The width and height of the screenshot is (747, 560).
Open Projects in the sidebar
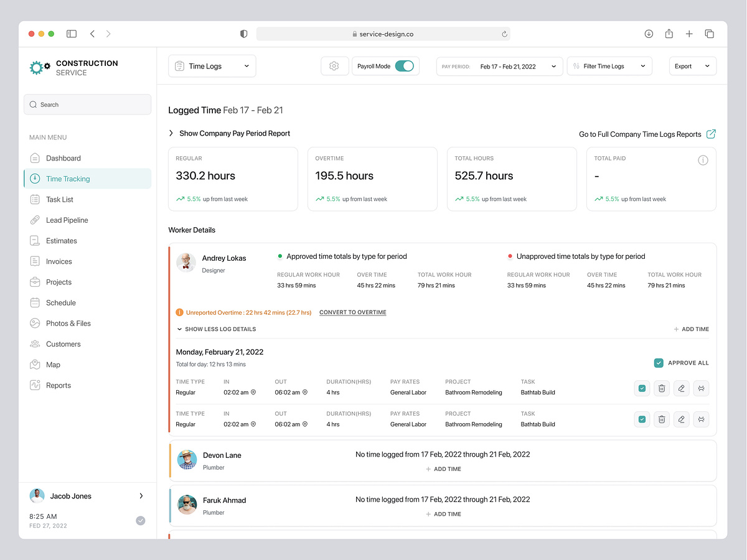(x=87, y=282)
